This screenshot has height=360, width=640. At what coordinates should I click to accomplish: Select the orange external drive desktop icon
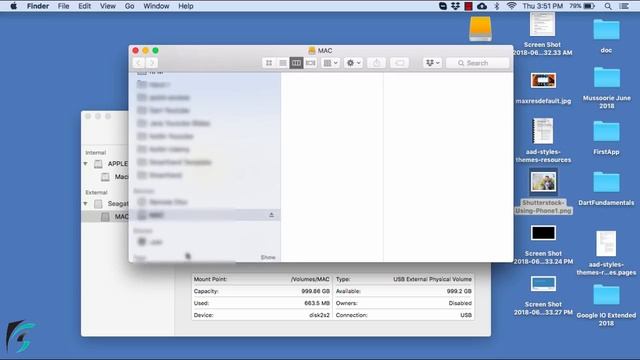click(480, 29)
